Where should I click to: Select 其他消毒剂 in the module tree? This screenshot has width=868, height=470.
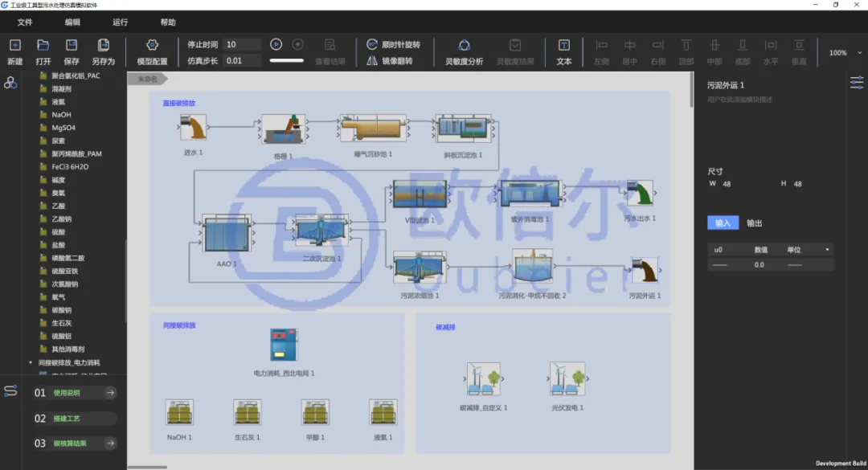coord(68,349)
